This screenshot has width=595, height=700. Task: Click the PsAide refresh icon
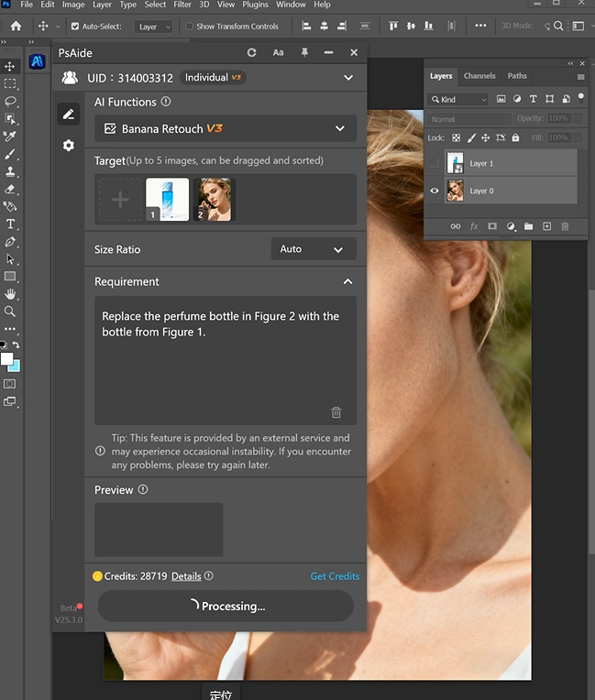pos(252,53)
